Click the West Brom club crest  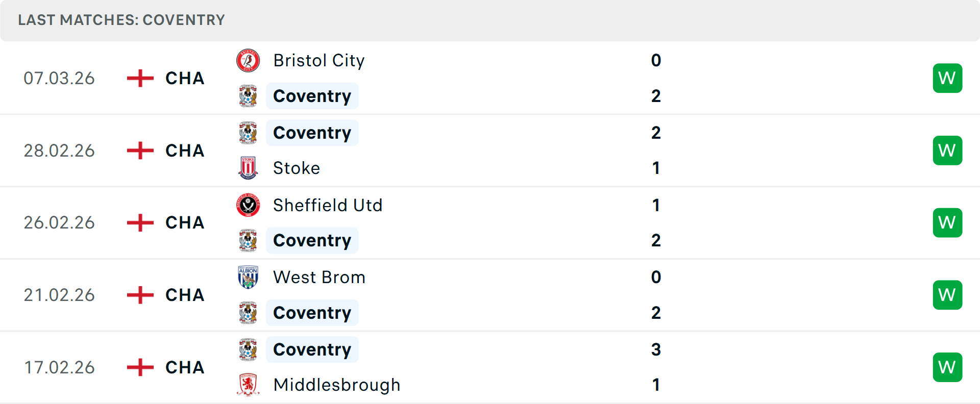click(248, 277)
